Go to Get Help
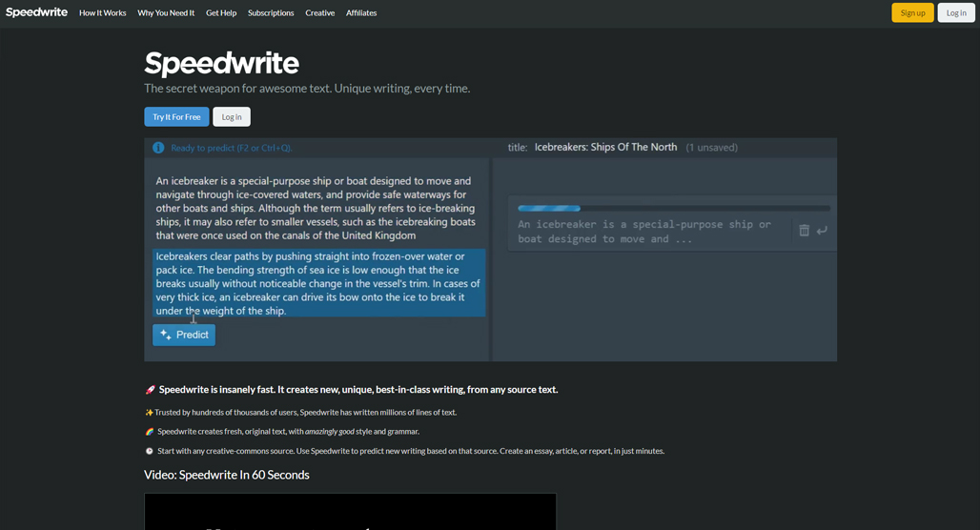Screen dimensions: 980x530 [221, 13]
